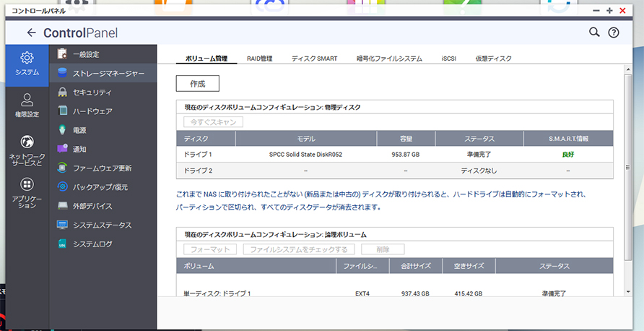This screenshot has width=644, height=331.
Task: Open the search magnifier icon
Action: click(x=594, y=33)
